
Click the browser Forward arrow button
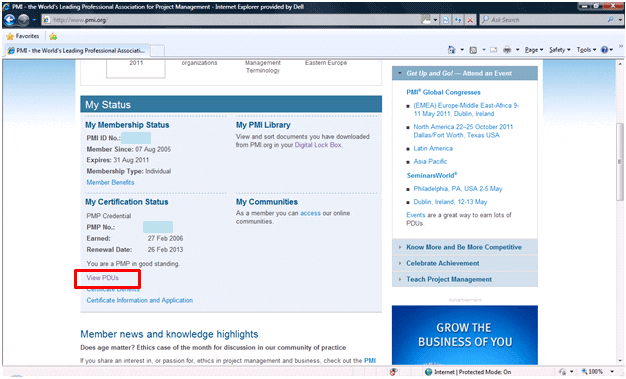click(23, 20)
